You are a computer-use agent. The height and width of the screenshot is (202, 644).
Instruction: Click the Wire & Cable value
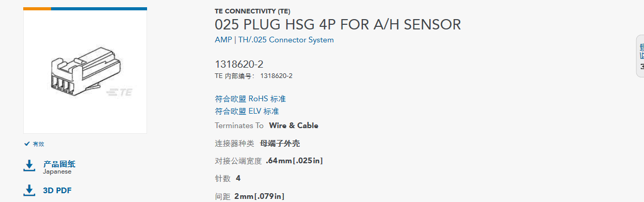pyautogui.click(x=294, y=126)
